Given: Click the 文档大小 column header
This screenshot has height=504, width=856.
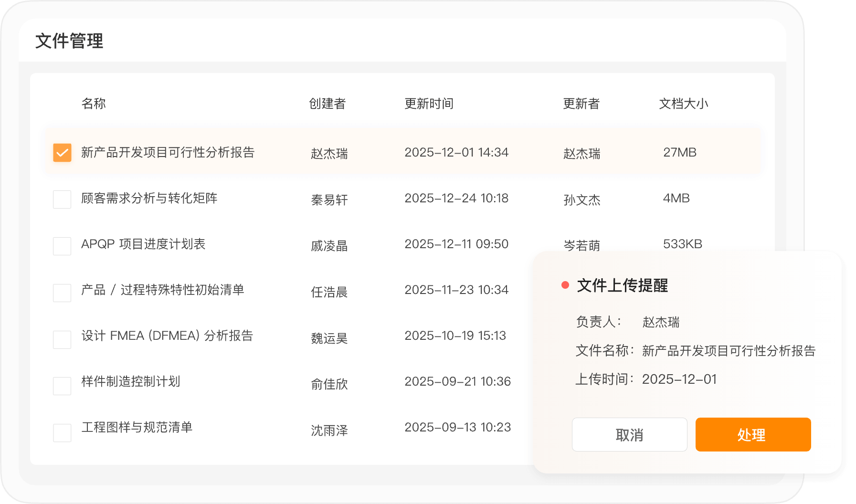Looking at the screenshot, I should pos(683,104).
